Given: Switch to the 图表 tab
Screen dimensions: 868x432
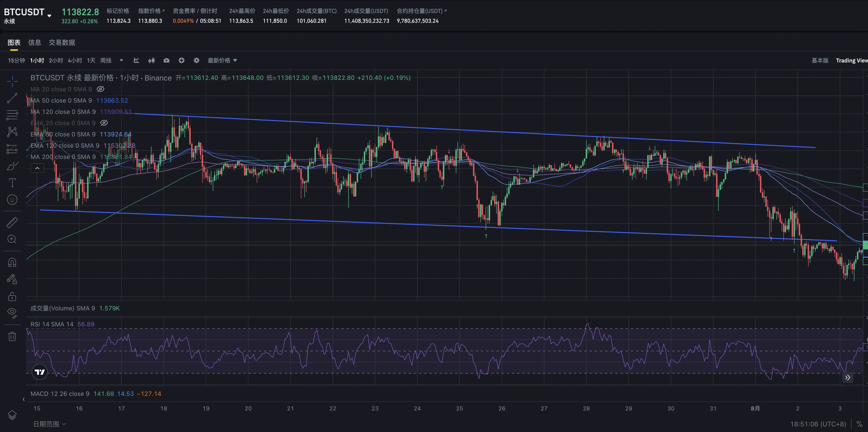Looking at the screenshot, I should click(14, 42).
